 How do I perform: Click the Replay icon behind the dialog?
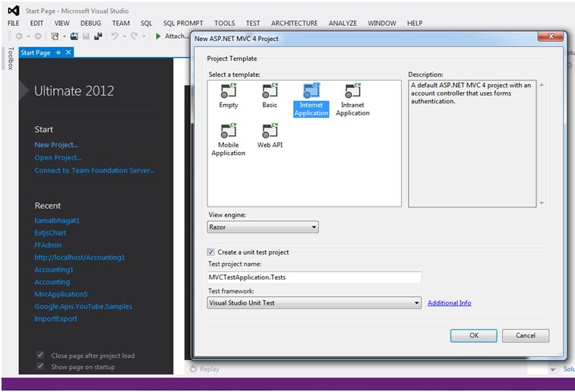point(193,369)
